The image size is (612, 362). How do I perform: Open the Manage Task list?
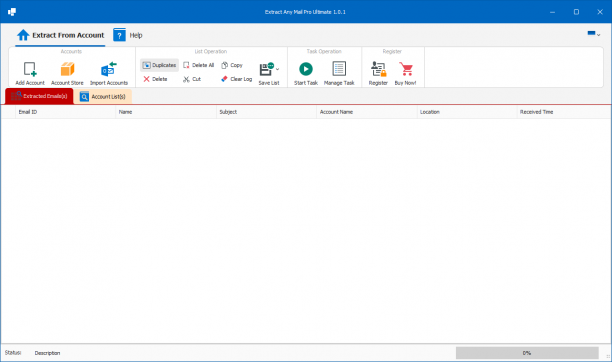(x=339, y=73)
